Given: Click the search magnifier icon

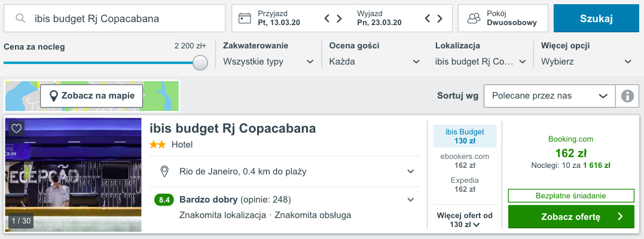Looking at the screenshot, I should [x=20, y=19].
